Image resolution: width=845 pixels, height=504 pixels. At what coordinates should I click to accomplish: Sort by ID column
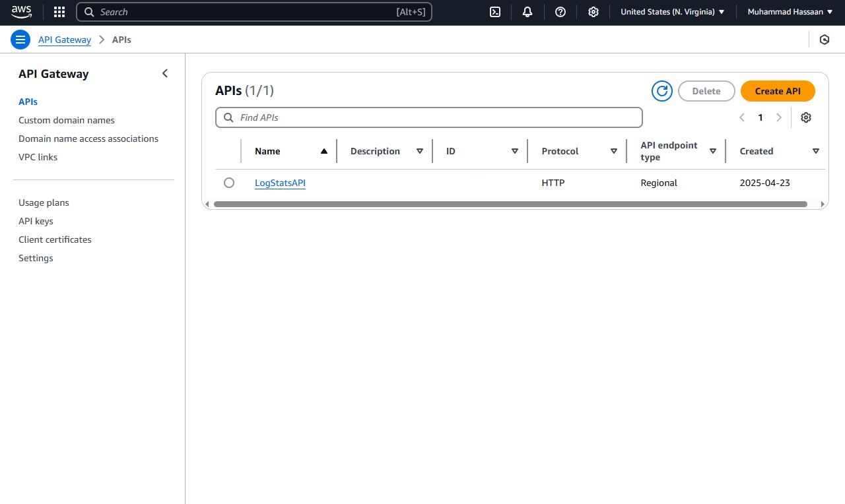[515, 151]
